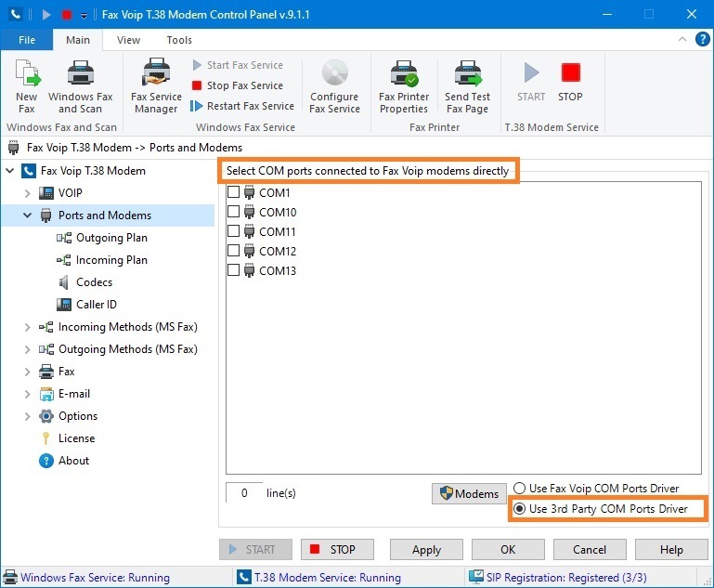Screen dimensions: 714x588
Task: Select Incoming Methods (MS Fax) item
Action: click(x=118, y=327)
